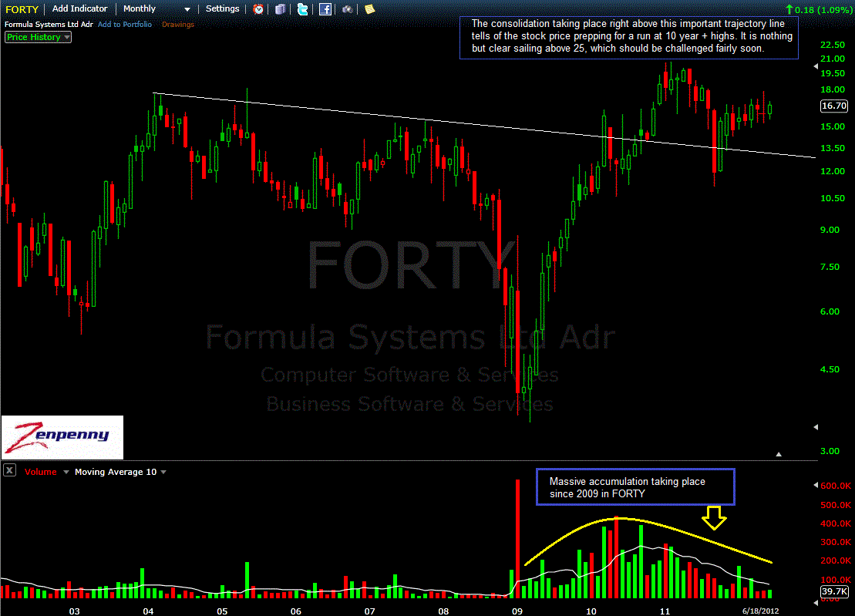Click the 09 year label on time axis
The image size is (855, 616).
click(517, 611)
